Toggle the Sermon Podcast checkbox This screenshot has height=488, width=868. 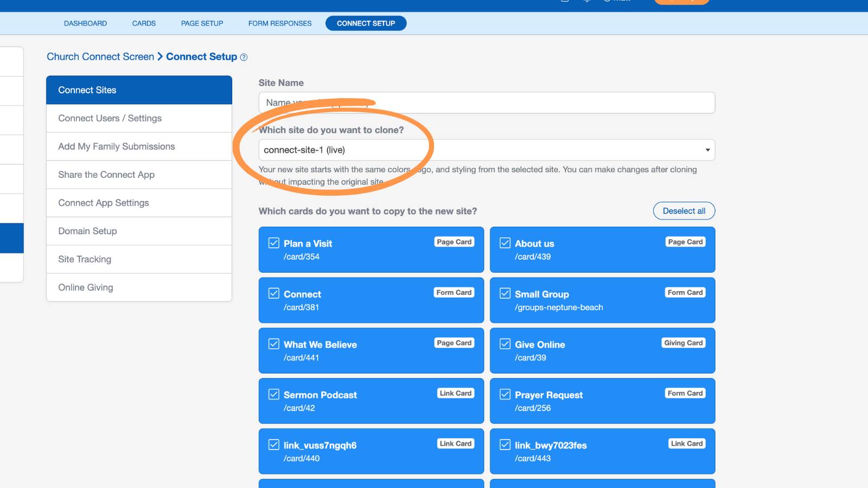(x=274, y=394)
